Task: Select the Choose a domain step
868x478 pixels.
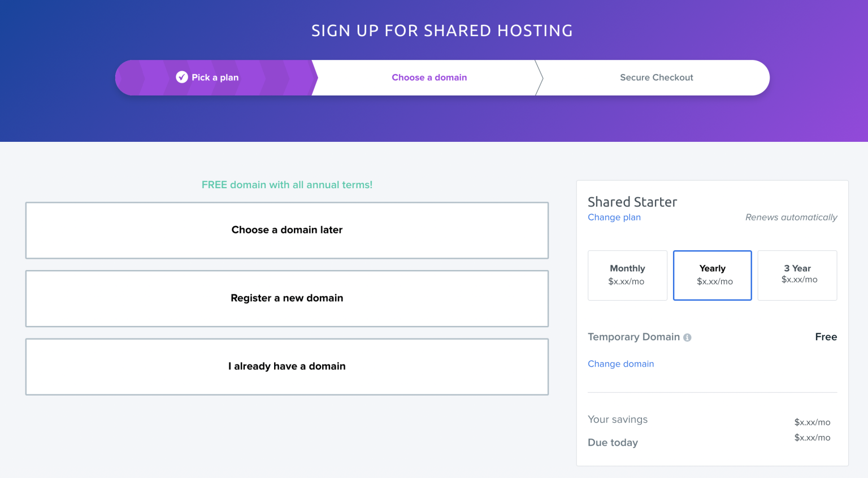Action: point(429,77)
